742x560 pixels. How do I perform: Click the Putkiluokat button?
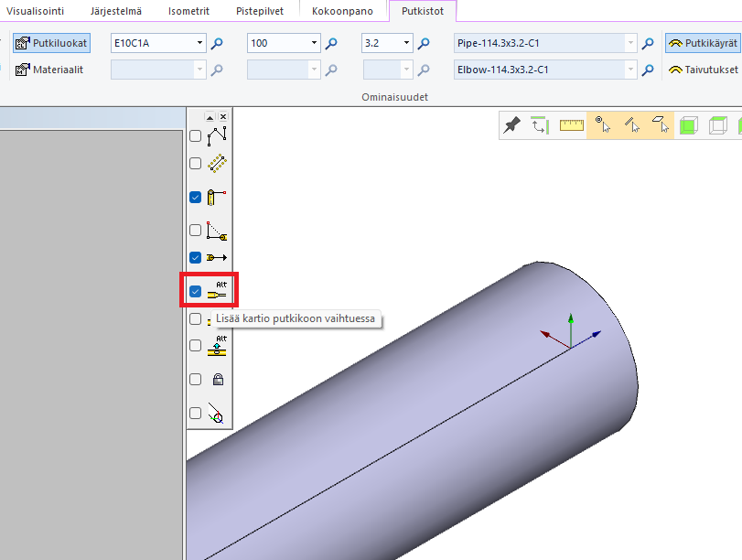[52, 43]
